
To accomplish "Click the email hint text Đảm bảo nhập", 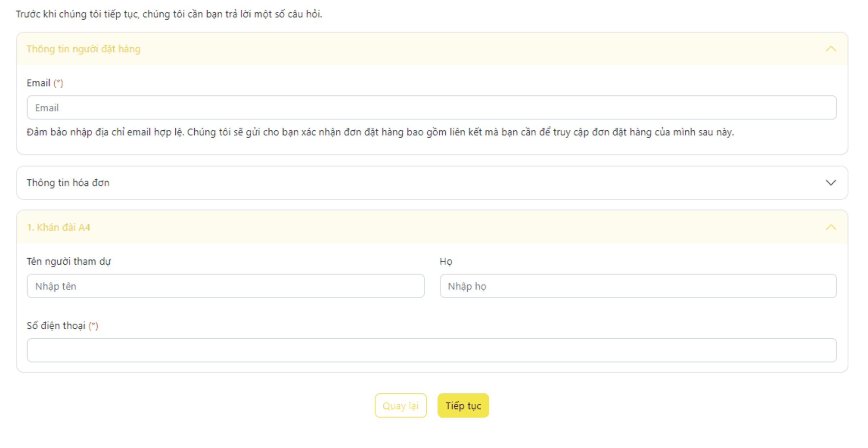I will (380, 132).
